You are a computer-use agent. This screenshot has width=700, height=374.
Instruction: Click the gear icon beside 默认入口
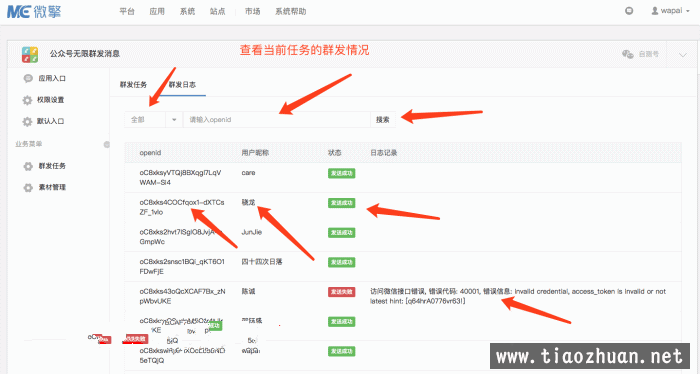click(x=27, y=121)
